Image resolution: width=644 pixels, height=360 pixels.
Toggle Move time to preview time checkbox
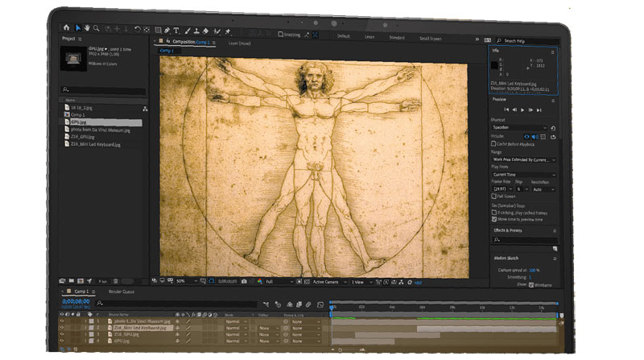494,219
